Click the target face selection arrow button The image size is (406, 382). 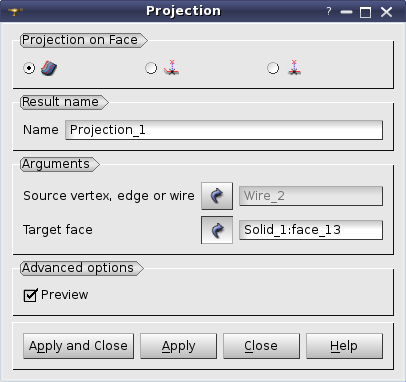pos(217,230)
